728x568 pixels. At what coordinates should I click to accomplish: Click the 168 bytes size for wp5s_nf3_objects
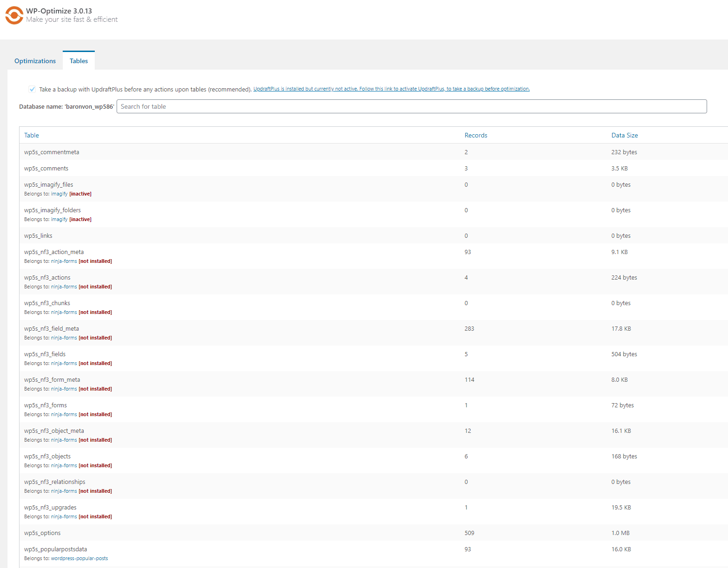tap(624, 456)
